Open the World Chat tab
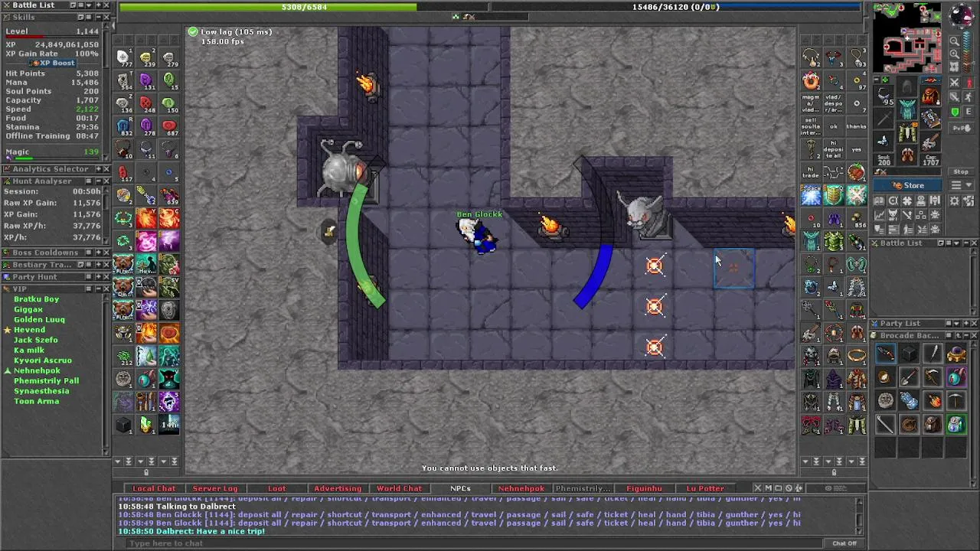Screen dimensions: 980x551 399,488
